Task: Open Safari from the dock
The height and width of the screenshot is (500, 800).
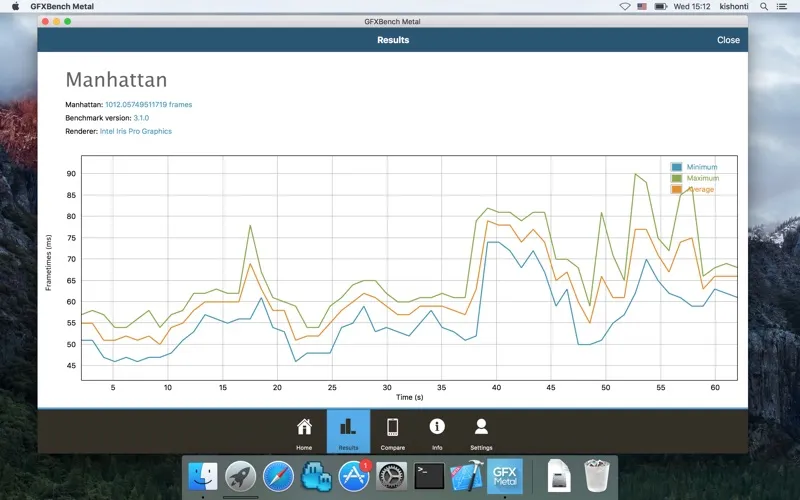Action: click(x=278, y=476)
